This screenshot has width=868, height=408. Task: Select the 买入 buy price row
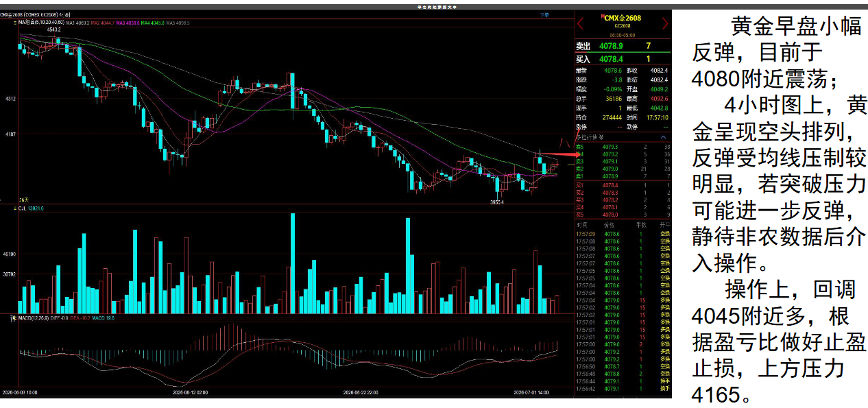coord(623,59)
